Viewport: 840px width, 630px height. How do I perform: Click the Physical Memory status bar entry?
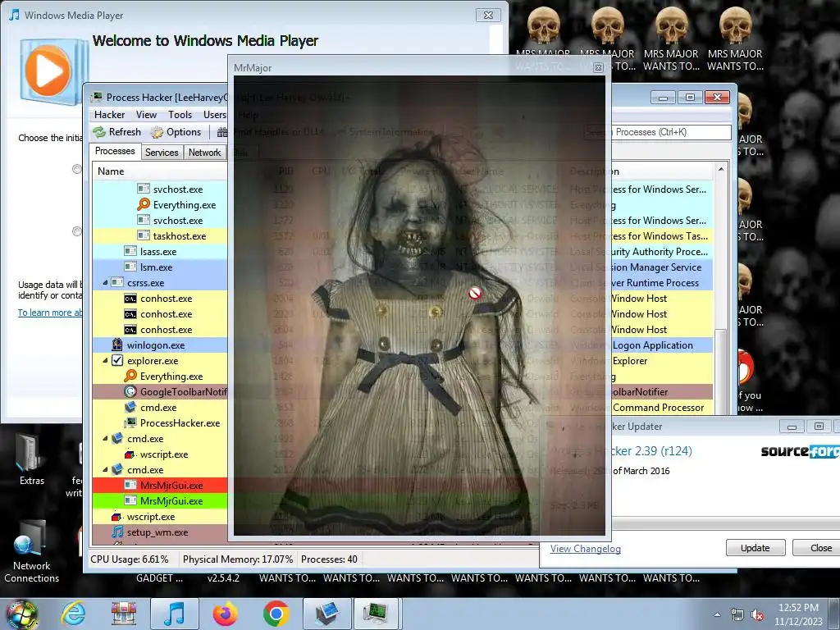(x=238, y=559)
